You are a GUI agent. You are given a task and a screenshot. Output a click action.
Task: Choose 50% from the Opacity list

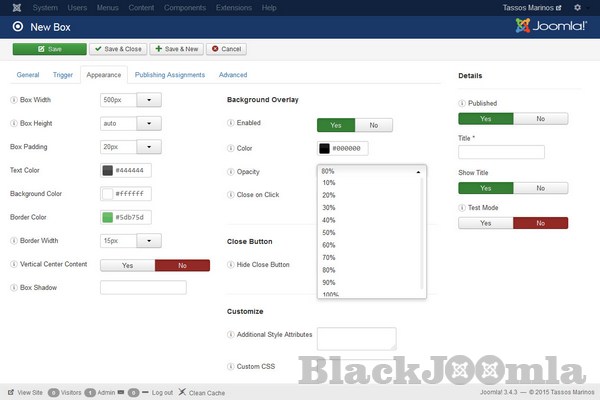329,232
